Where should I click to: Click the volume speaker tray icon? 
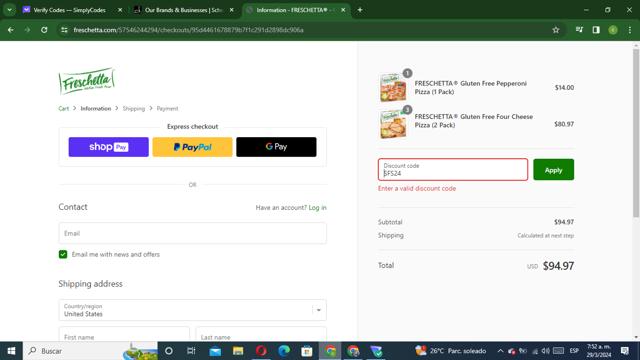[x=545, y=351]
